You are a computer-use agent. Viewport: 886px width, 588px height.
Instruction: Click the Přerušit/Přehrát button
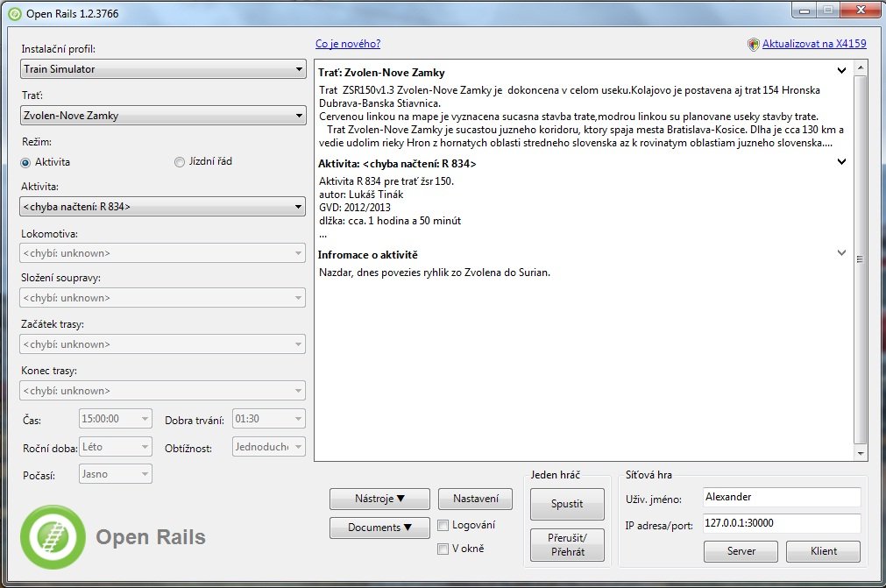567,545
